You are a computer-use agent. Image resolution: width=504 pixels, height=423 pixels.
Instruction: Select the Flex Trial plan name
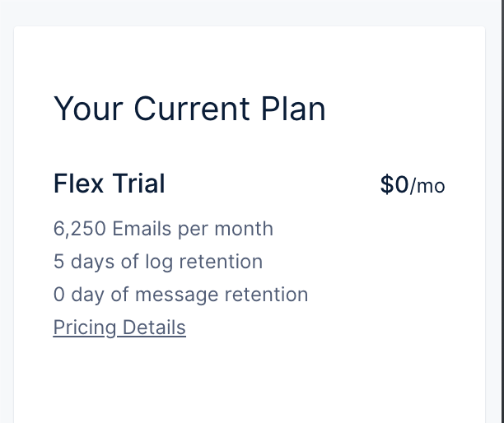(110, 184)
